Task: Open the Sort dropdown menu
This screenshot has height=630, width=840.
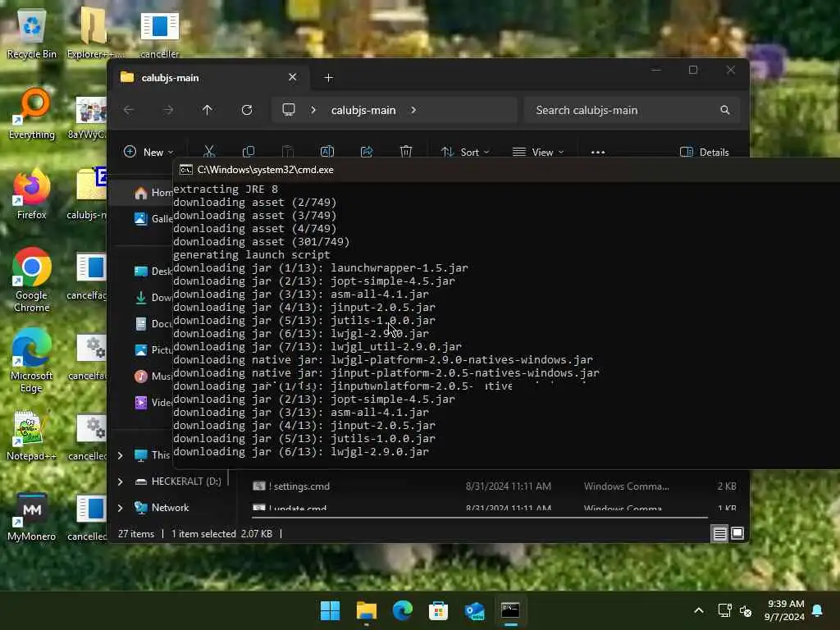Action: coord(465,152)
